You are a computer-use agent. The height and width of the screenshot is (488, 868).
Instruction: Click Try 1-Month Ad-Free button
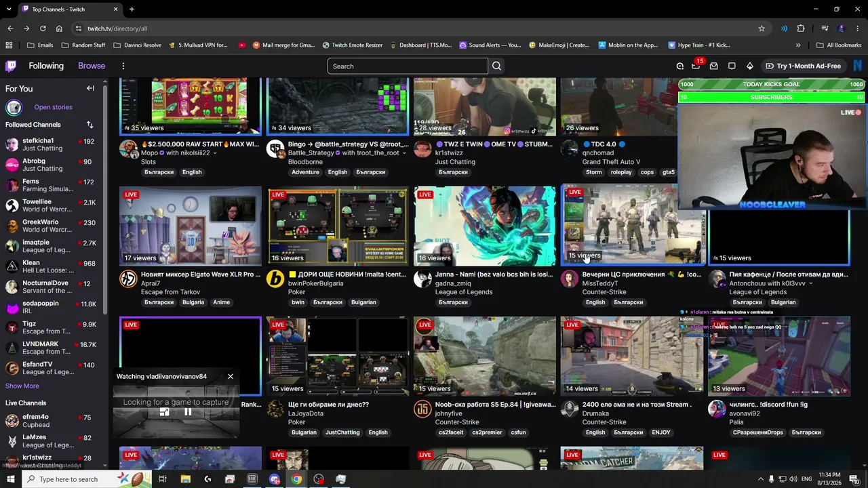click(803, 66)
